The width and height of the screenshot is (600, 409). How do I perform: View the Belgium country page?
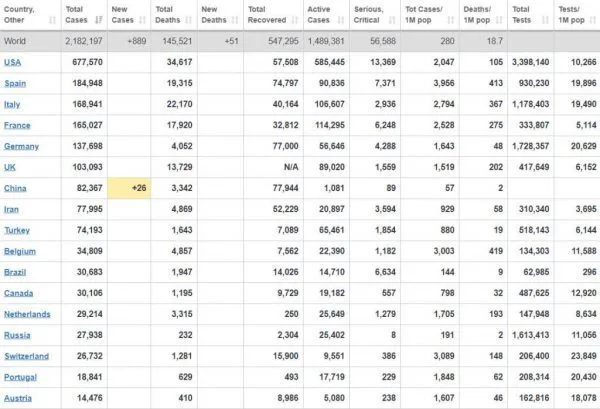[21, 251]
